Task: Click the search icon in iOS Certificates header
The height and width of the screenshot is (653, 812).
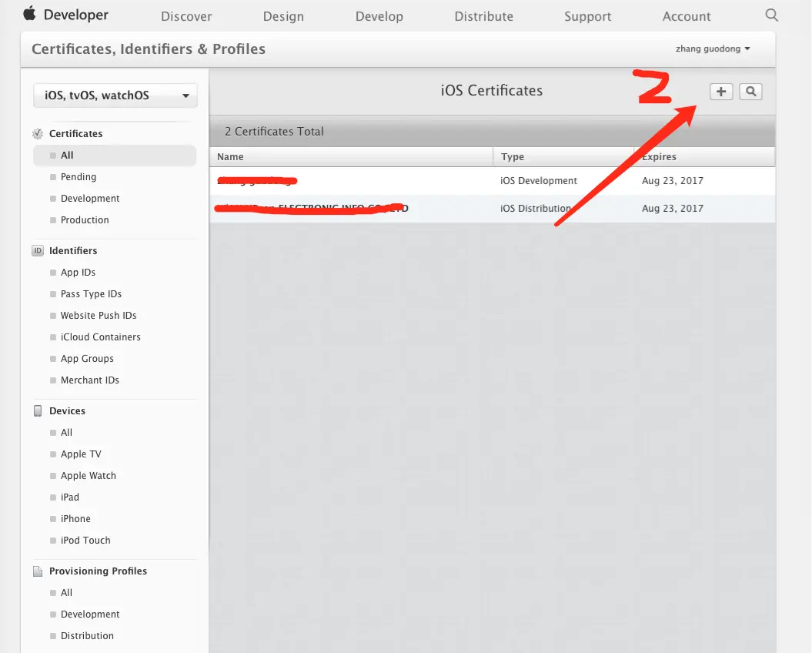Action: (750, 92)
